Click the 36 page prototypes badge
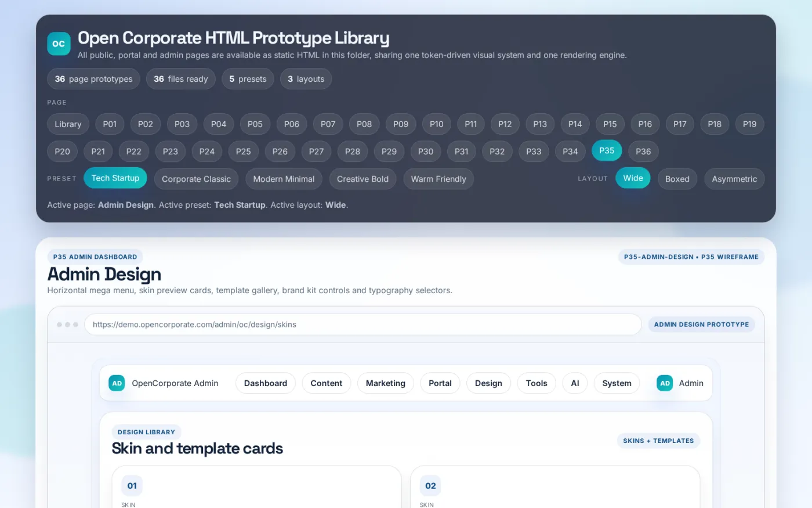812x508 pixels. tap(93, 79)
